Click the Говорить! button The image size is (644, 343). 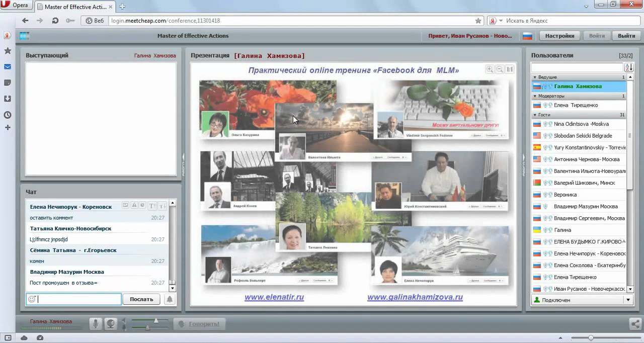tap(199, 324)
